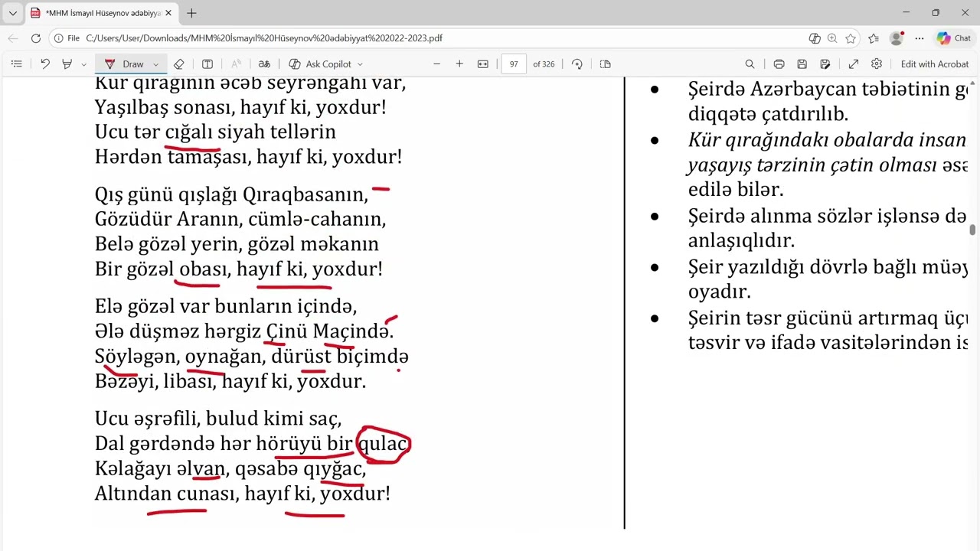This screenshot has height=551, width=980.
Task: Click the Copilot icon in address bar
Action: point(815,38)
